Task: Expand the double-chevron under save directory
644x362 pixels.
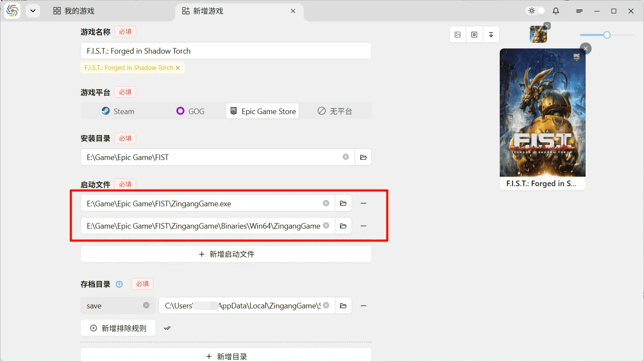Action: tap(167, 328)
